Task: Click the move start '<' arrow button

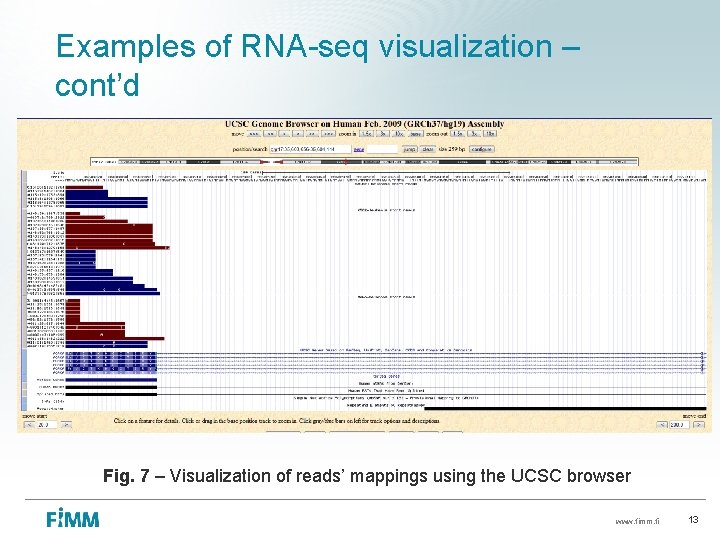Action: (29, 425)
